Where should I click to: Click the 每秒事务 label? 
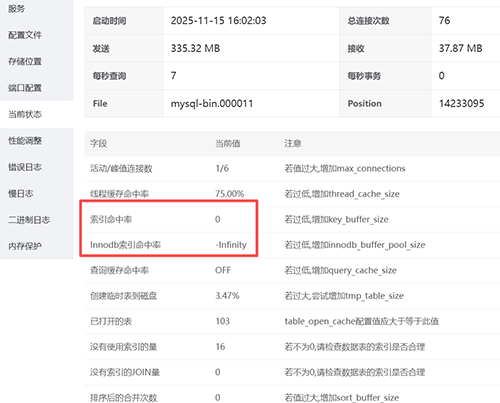pos(364,76)
